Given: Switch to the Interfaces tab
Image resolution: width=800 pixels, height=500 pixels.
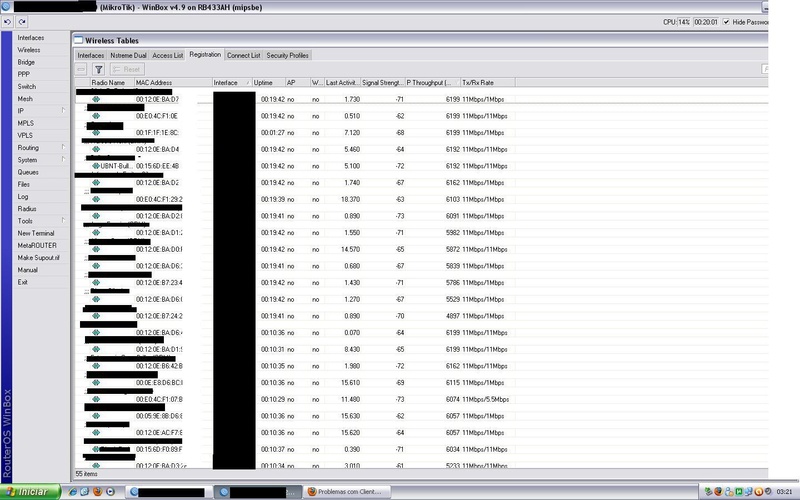Looking at the screenshot, I should pyautogui.click(x=91, y=55).
